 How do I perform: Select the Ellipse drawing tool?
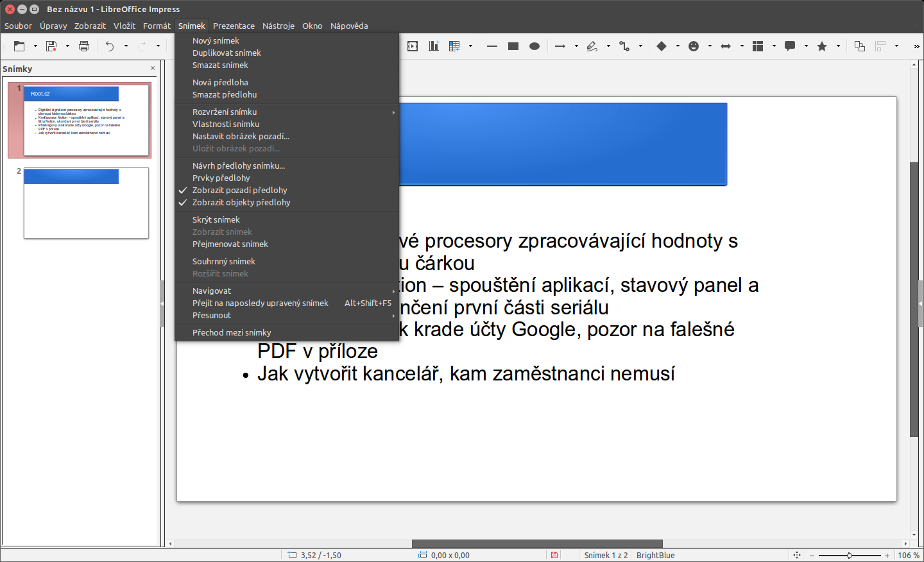(x=535, y=46)
